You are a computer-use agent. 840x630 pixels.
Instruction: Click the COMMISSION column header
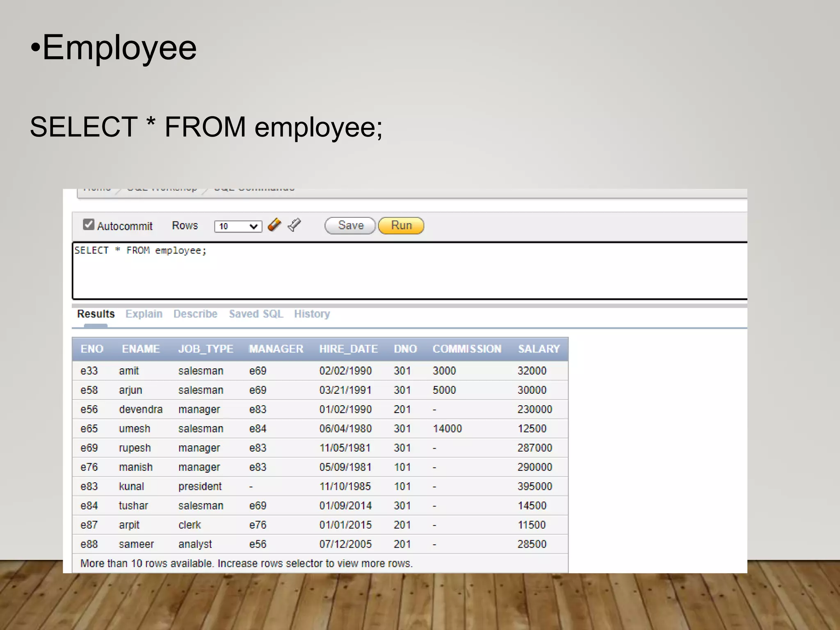[467, 349]
